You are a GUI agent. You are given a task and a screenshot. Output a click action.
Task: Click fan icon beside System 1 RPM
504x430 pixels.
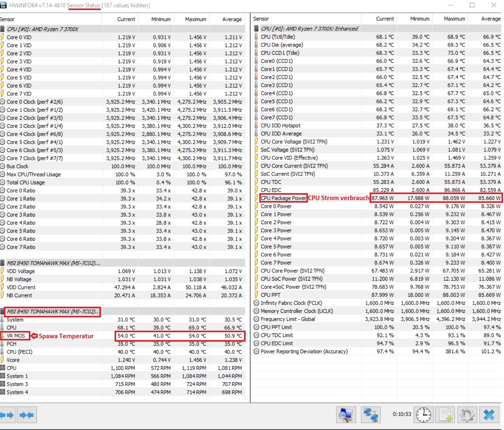click(2, 376)
